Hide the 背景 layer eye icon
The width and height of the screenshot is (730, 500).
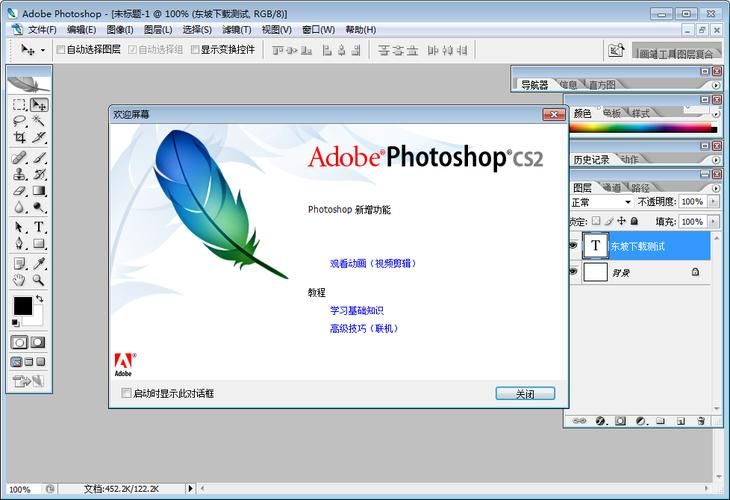coord(574,271)
